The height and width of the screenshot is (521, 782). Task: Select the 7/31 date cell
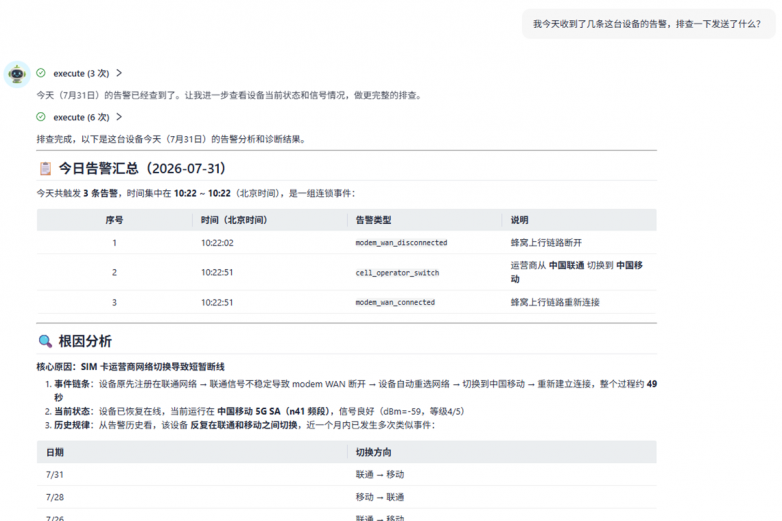55,475
